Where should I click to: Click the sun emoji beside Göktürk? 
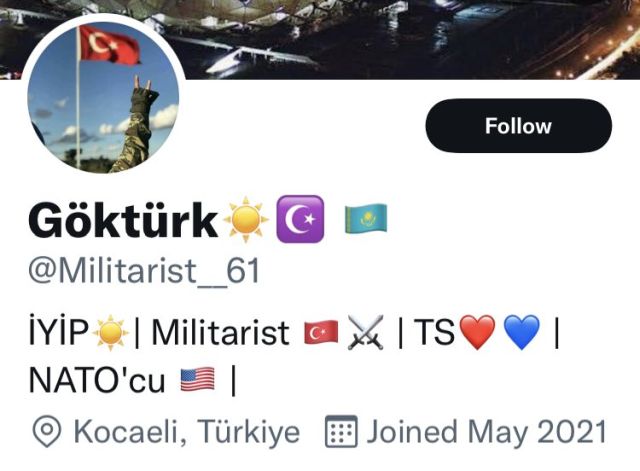pyautogui.click(x=246, y=220)
